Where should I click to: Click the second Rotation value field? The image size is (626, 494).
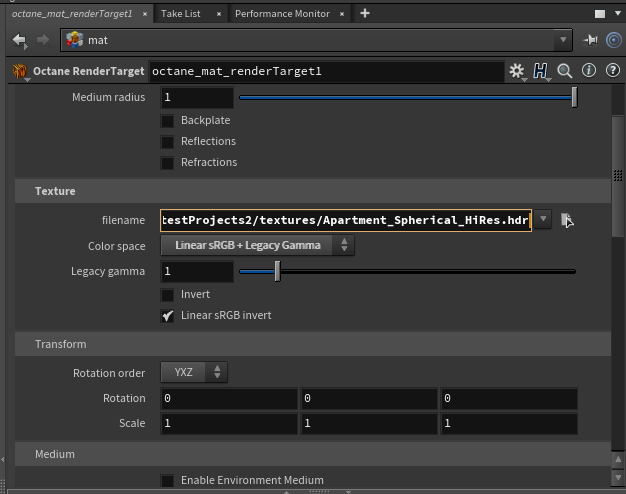[x=369, y=399]
